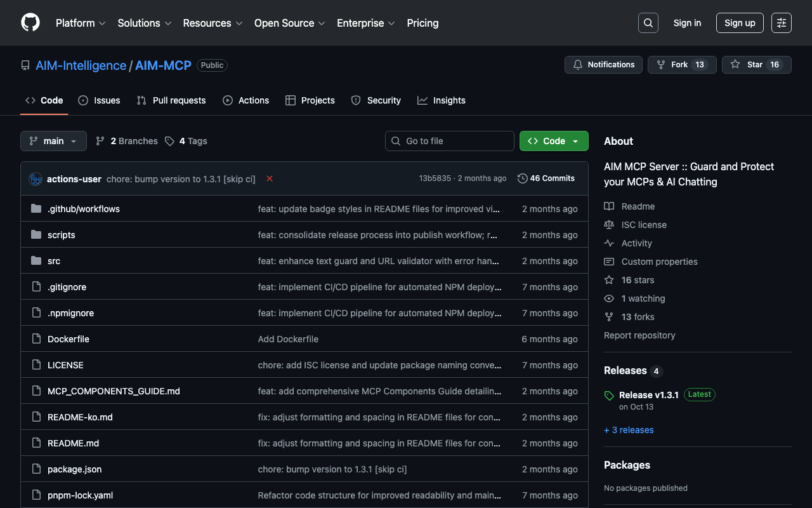Click the Notifications bell button
Viewport: 812px width, 508px height.
click(603, 65)
